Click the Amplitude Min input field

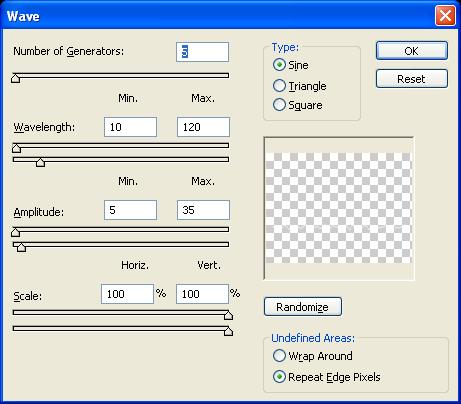pos(130,210)
